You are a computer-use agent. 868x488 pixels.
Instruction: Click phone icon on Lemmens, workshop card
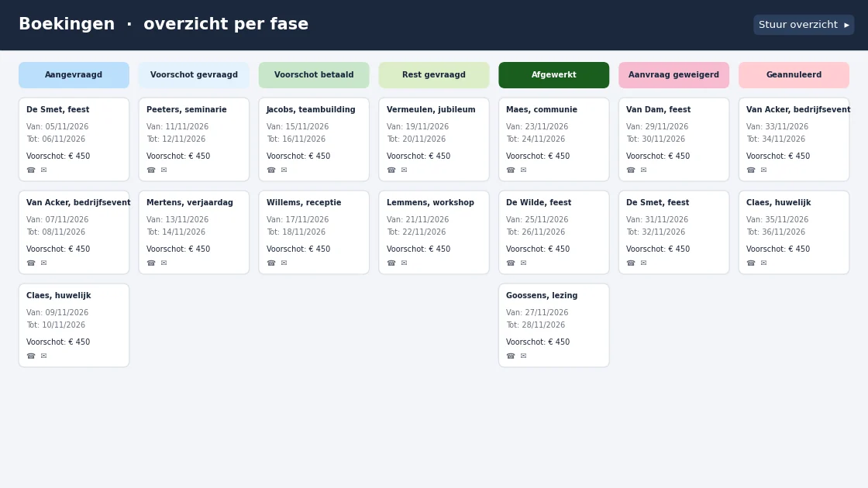click(x=391, y=263)
